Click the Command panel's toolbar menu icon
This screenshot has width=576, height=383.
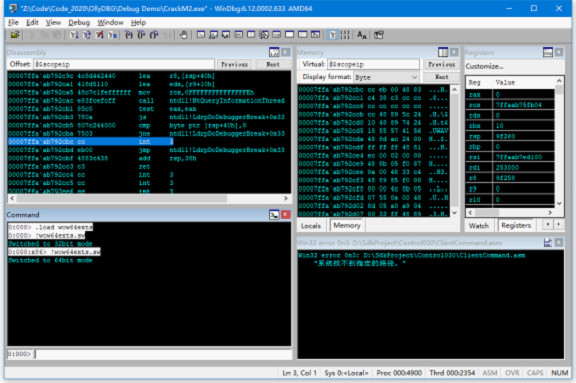274,215
